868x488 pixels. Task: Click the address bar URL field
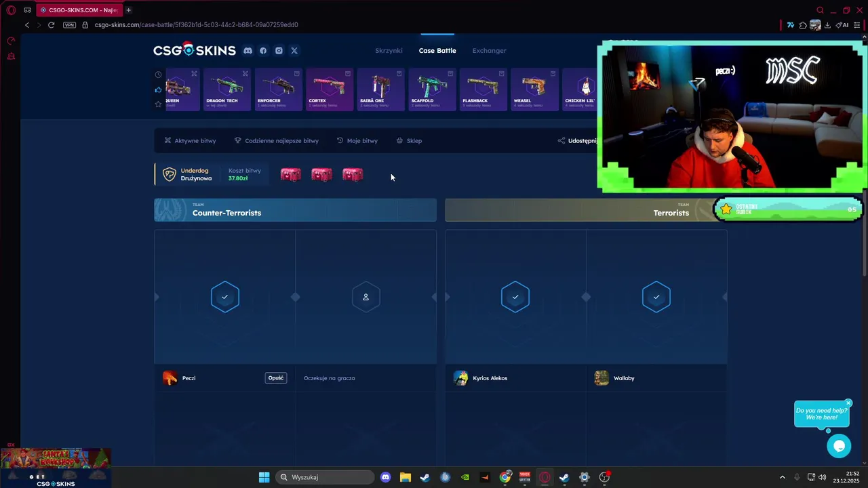(197, 25)
